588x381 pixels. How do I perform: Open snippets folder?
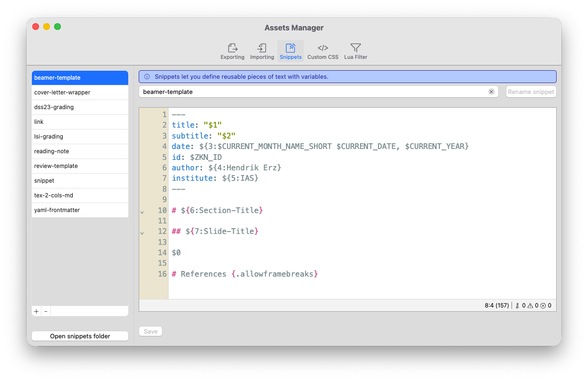80,335
